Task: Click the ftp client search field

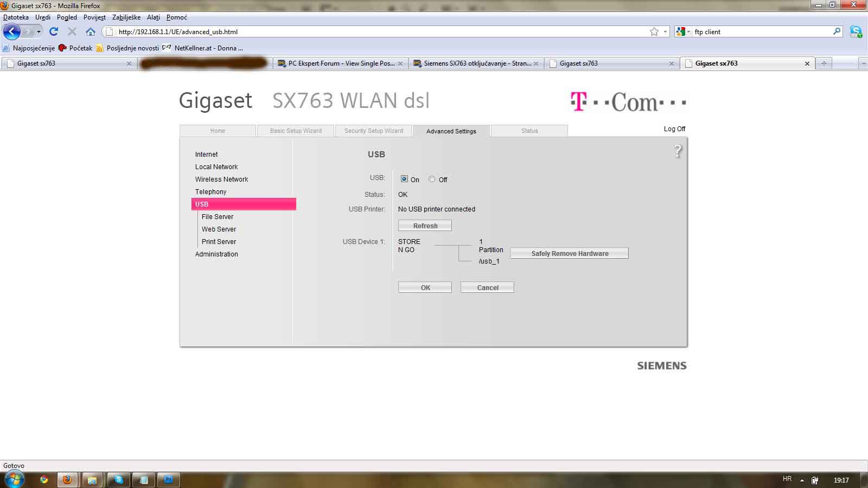Action: click(762, 31)
